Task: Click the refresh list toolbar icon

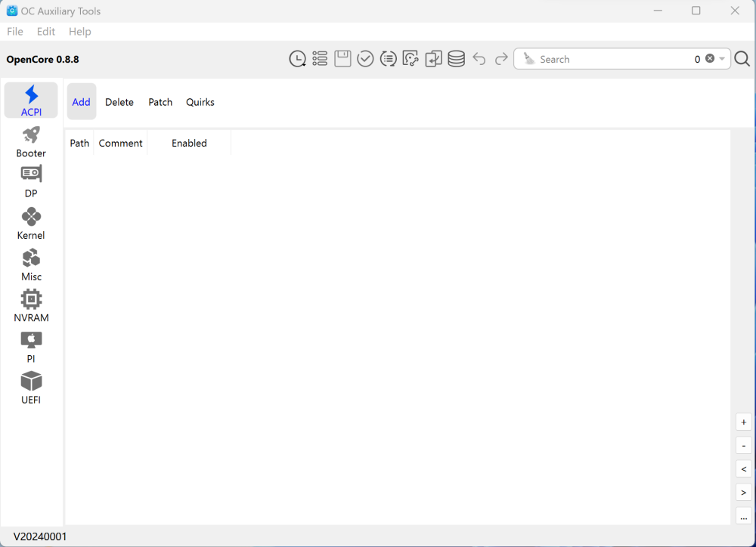Action: point(388,59)
